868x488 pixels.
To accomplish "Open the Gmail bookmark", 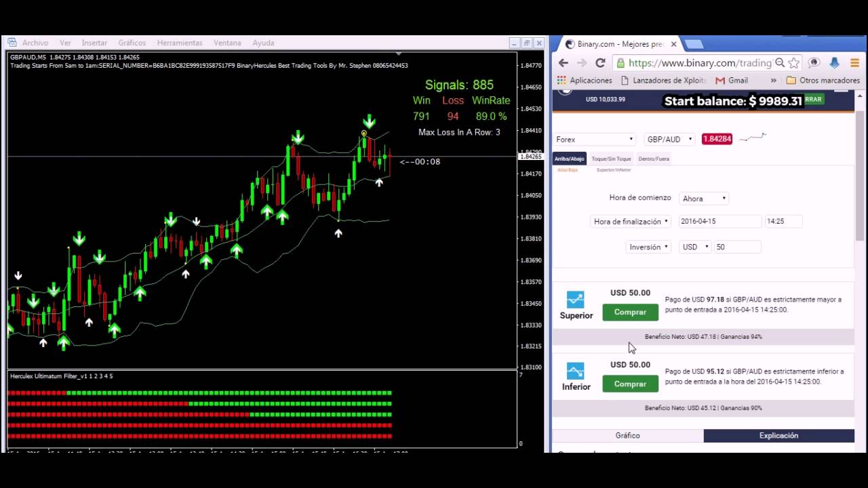I will coord(732,80).
